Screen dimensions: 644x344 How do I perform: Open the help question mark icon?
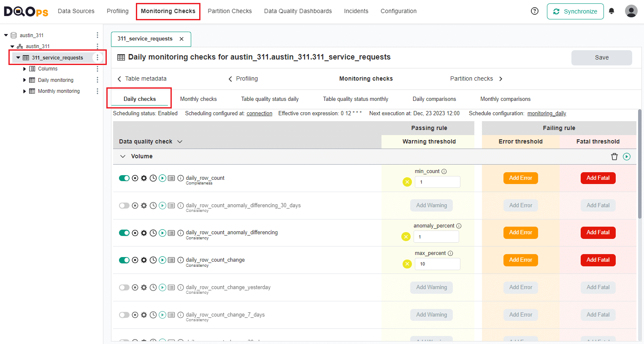pos(535,11)
